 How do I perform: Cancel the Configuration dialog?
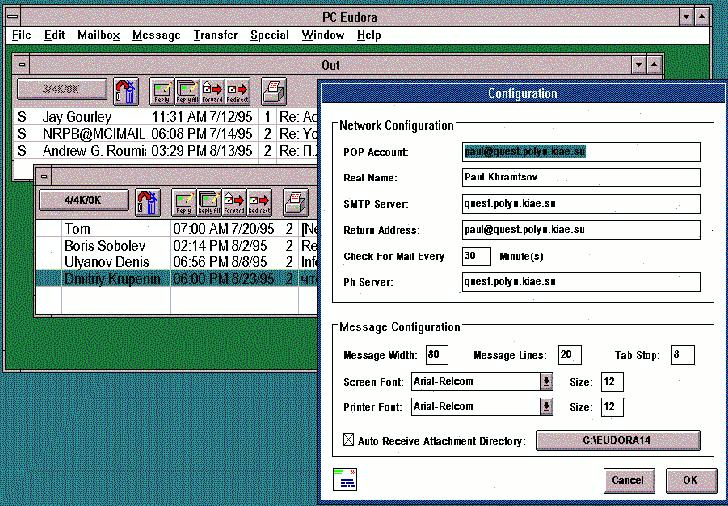(x=627, y=480)
